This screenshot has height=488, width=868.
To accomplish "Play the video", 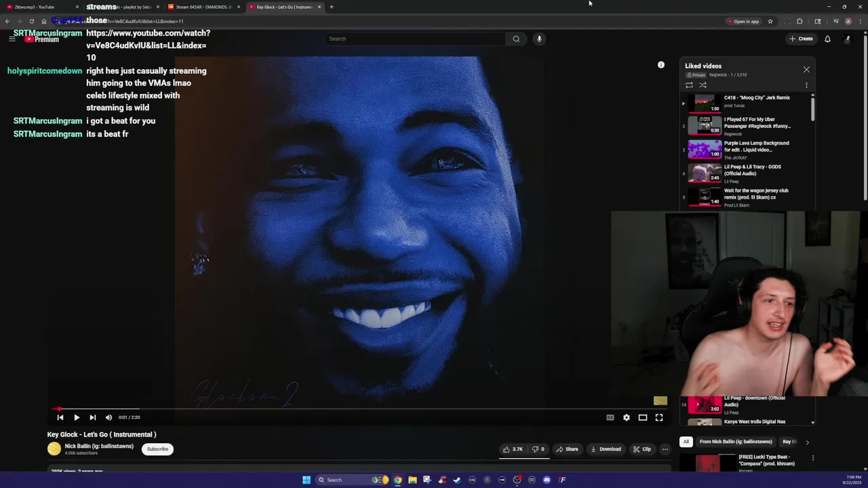I will [x=77, y=418].
